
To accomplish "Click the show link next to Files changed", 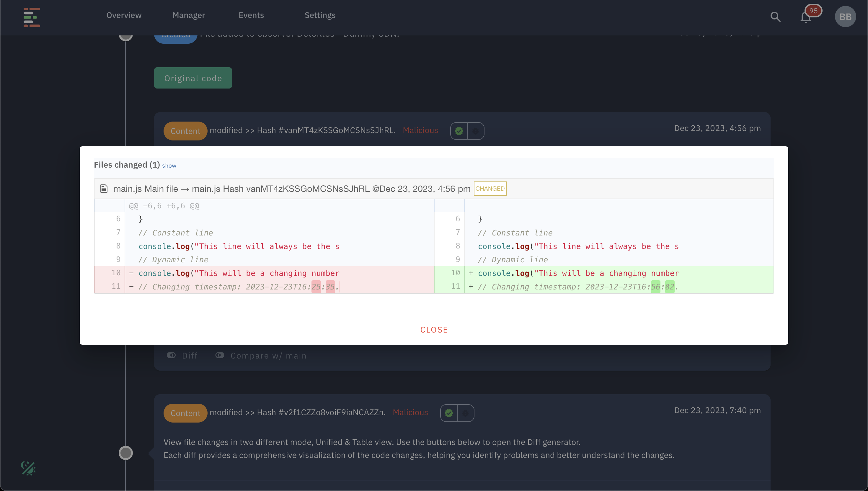I will pos(169,166).
